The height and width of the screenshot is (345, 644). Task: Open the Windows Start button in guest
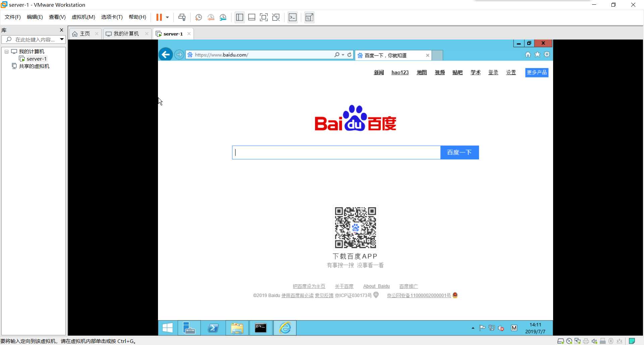[x=168, y=328]
